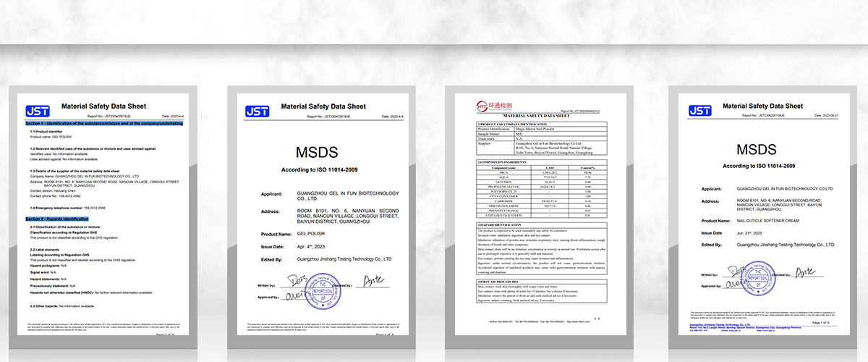Click the 'Address:' label on the Cuticle Softener cover
This screenshot has height=362, width=868.
[x=711, y=201]
